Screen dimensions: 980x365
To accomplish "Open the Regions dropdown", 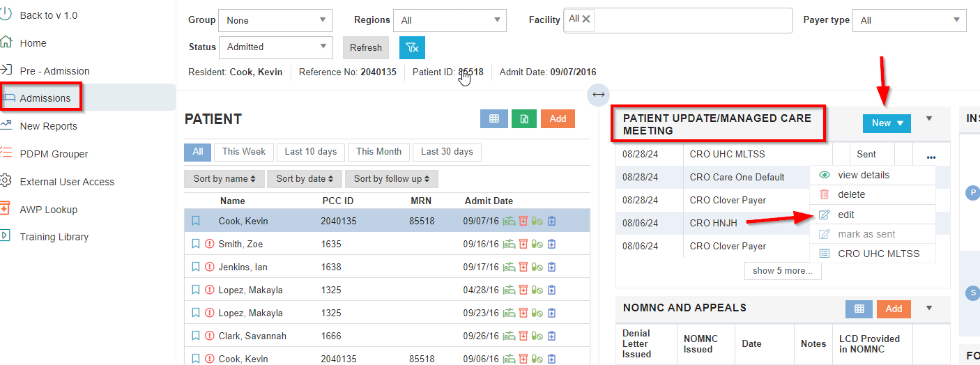I will (450, 20).
